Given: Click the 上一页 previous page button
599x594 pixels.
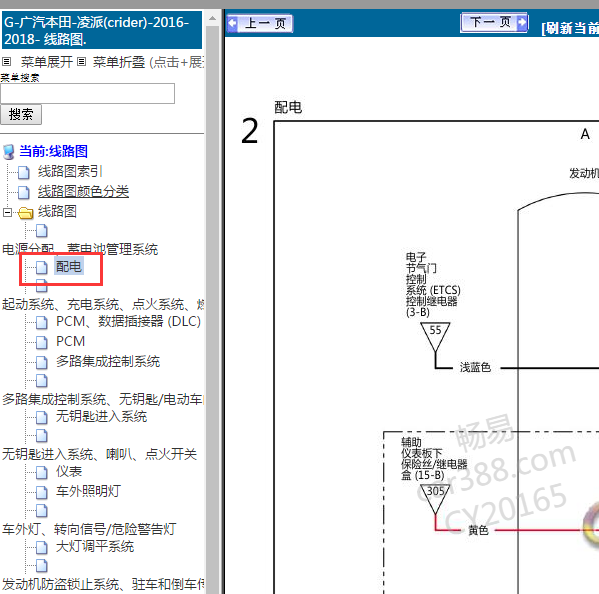Looking at the screenshot, I should pos(260,23).
